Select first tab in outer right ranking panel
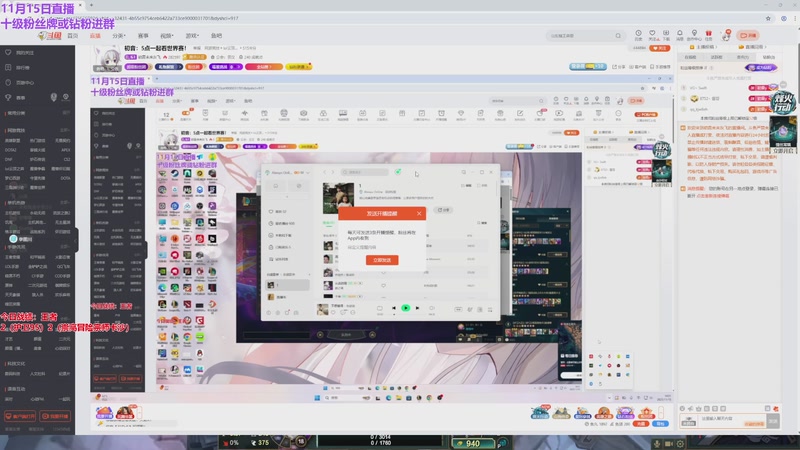Screen dimensions: 800x450 [x=690, y=57]
